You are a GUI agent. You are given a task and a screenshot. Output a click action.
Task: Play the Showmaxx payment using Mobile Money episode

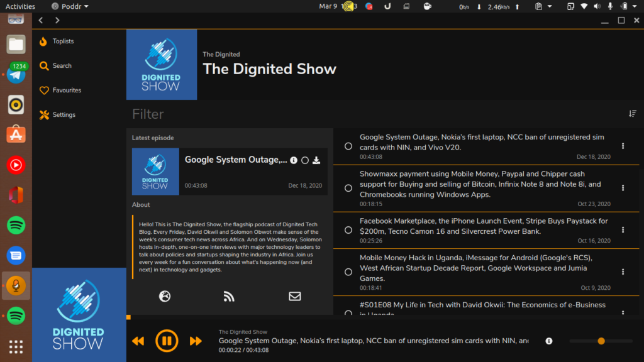480,184
